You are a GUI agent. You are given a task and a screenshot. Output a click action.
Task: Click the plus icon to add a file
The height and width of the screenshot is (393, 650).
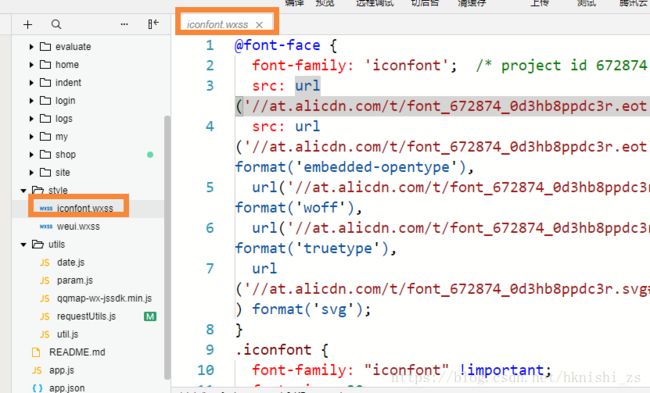tap(27, 24)
